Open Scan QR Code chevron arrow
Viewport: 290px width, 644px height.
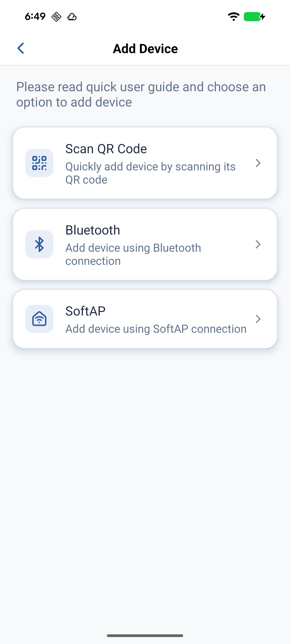[258, 163]
